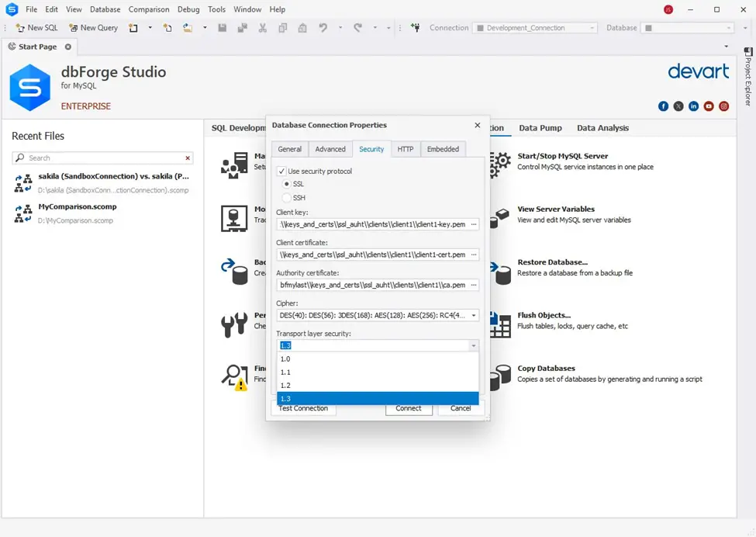The height and width of the screenshot is (537, 756).
Task: Open the Data Pump tab on Start Page
Action: click(540, 128)
